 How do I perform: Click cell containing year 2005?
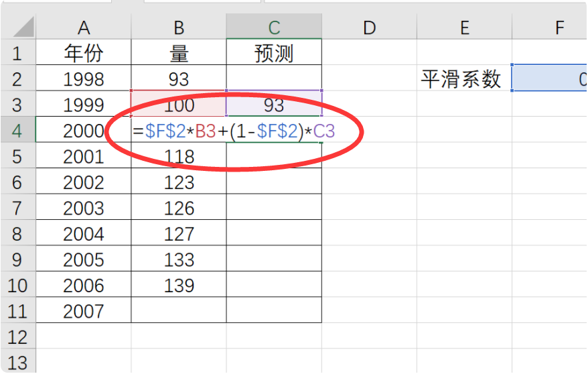click(84, 259)
